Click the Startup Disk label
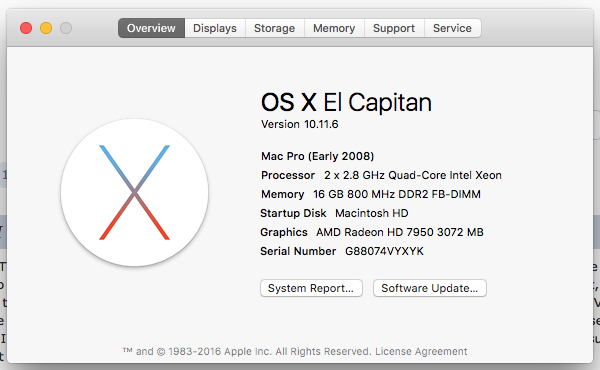Viewport: 600px width, 370px height. click(293, 213)
